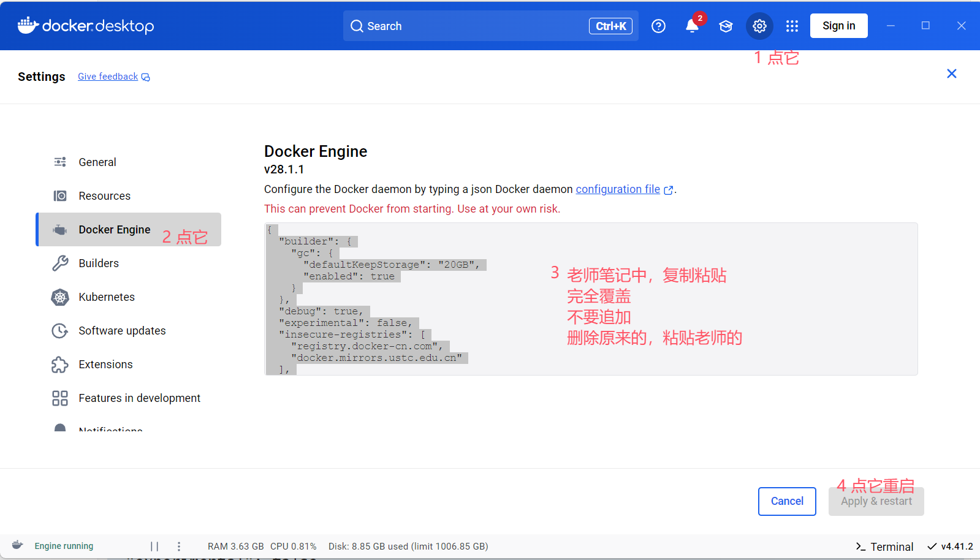The width and height of the screenshot is (980, 560).
Task: Switch to the Extensions section
Action: pyautogui.click(x=128, y=365)
